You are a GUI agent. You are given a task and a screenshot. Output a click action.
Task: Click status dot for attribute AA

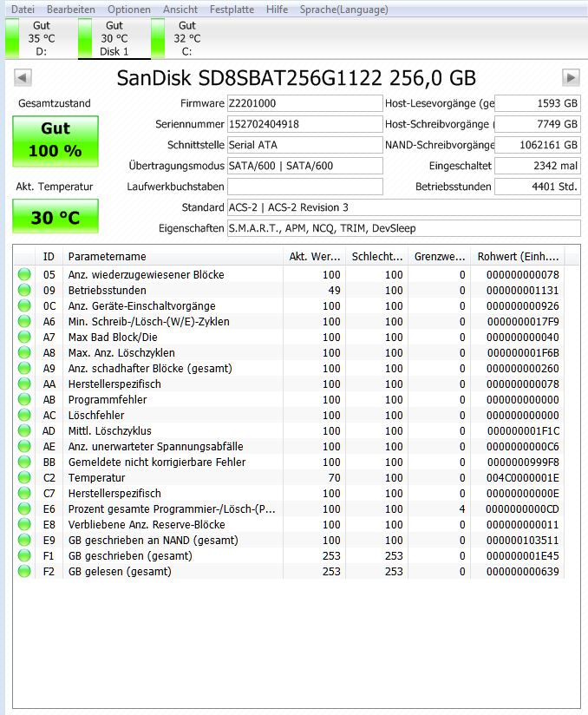(x=24, y=384)
